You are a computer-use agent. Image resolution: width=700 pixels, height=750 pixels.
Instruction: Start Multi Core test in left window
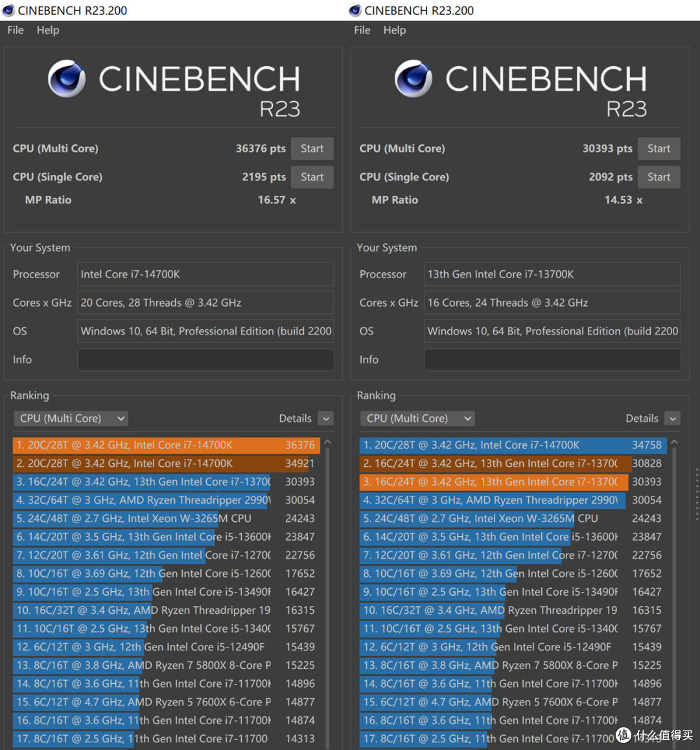click(312, 148)
